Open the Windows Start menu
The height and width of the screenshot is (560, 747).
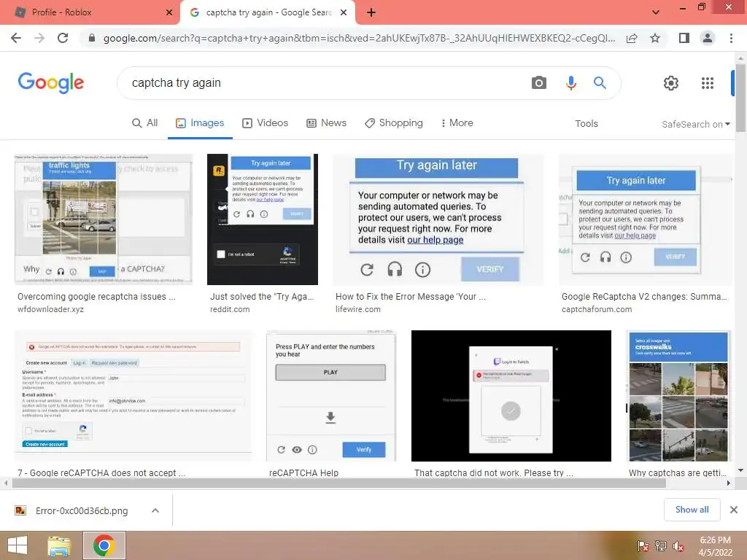pyautogui.click(x=18, y=545)
